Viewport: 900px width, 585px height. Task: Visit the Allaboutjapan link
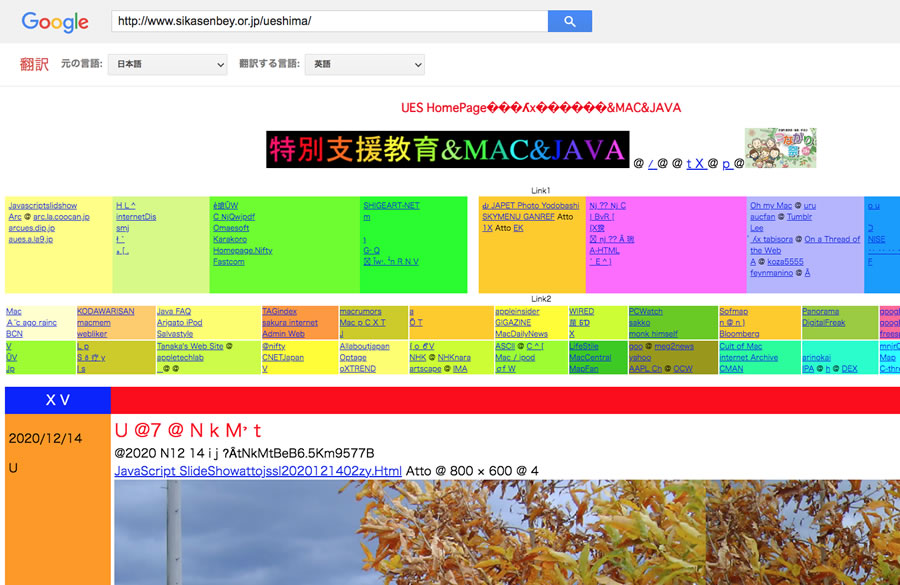(x=364, y=346)
